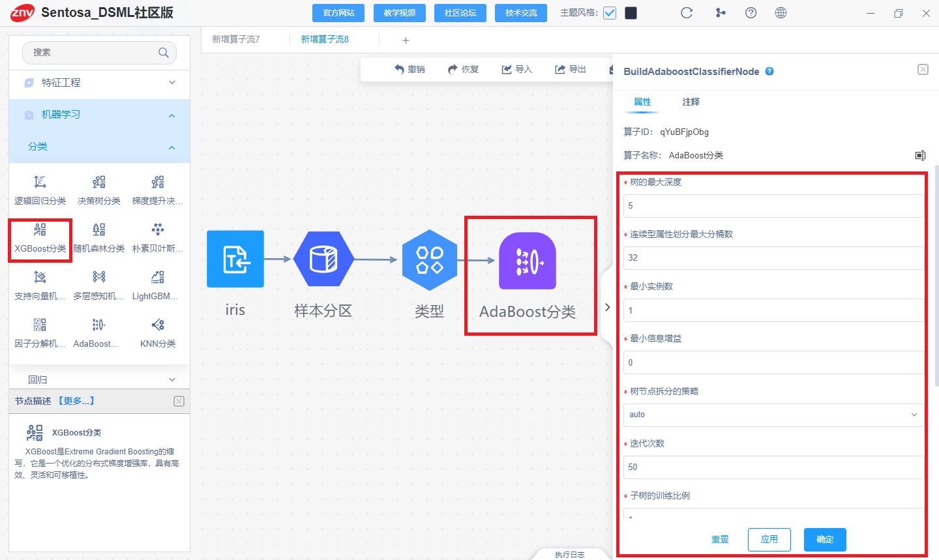Collapse the 机器学习 category
This screenshot has height=560, width=939.
99,115
